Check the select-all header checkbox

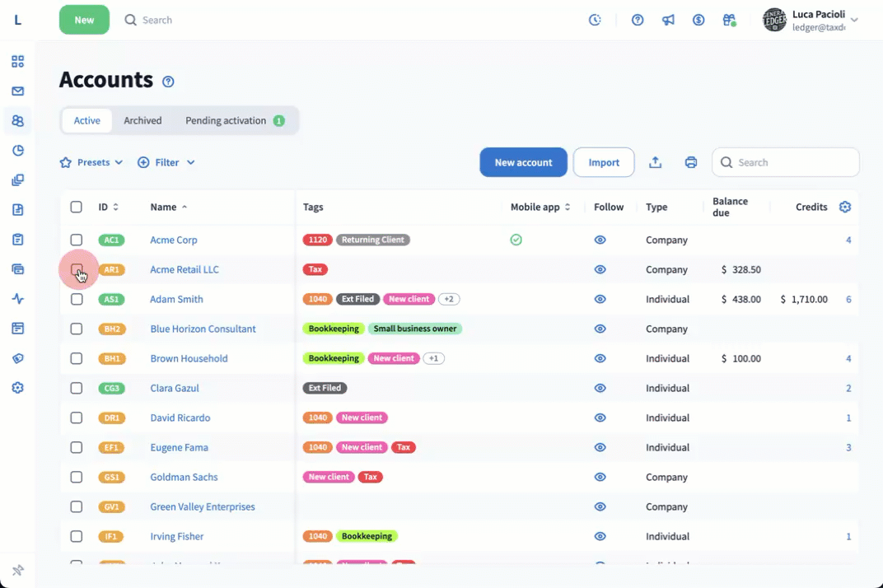(x=77, y=207)
